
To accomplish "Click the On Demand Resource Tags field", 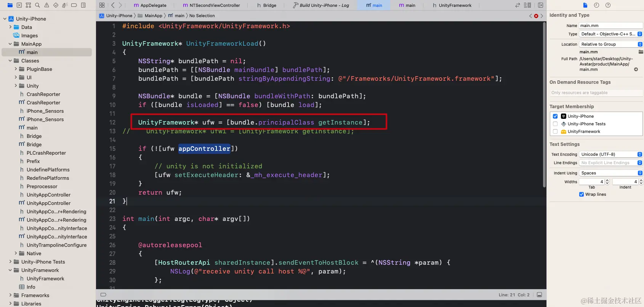I will 596,93.
